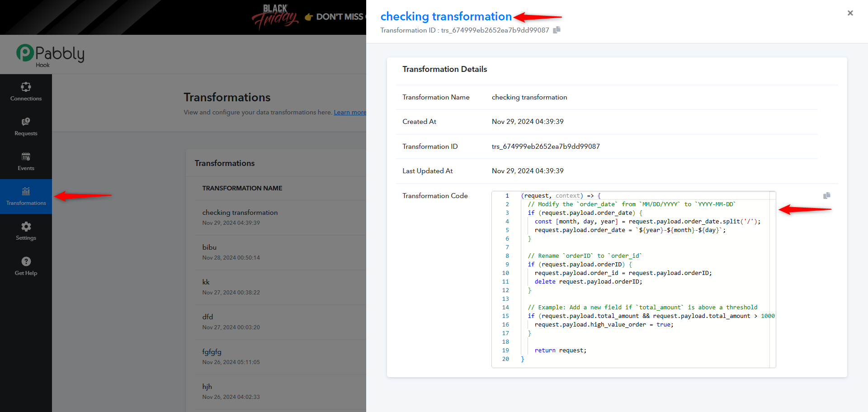This screenshot has width=868, height=412.
Task: Open the 'dfd' transformation row
Action: [280, 322]
